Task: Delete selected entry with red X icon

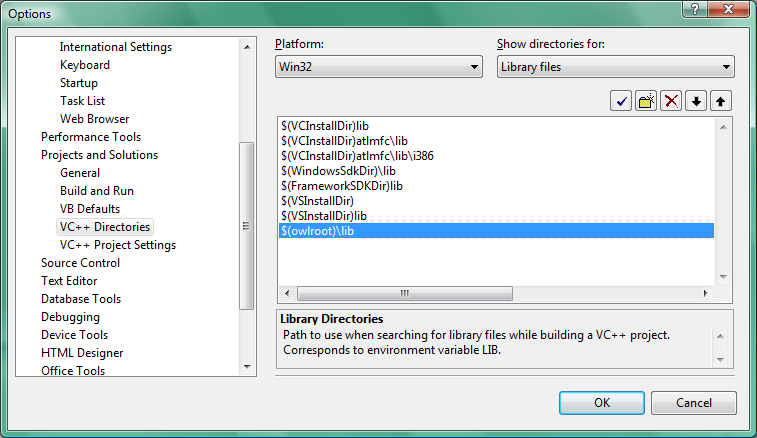Action: (x=671, y=101)
